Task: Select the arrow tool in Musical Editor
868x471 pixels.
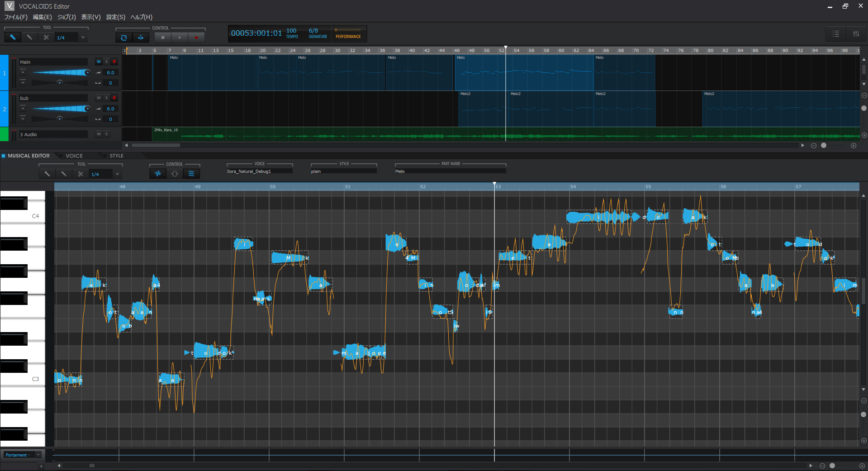Action: [47, 174]
